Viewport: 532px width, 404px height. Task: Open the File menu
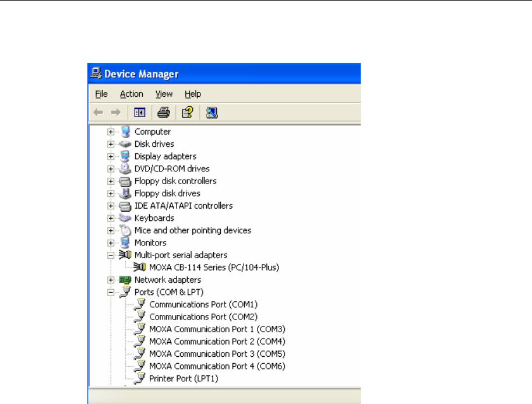pyautogui.click(x=101, y=94)
